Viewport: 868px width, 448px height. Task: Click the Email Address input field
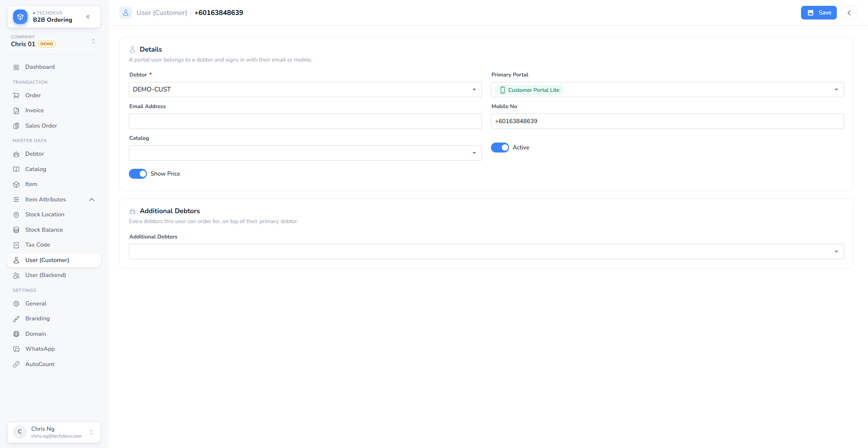click(305, 121)
